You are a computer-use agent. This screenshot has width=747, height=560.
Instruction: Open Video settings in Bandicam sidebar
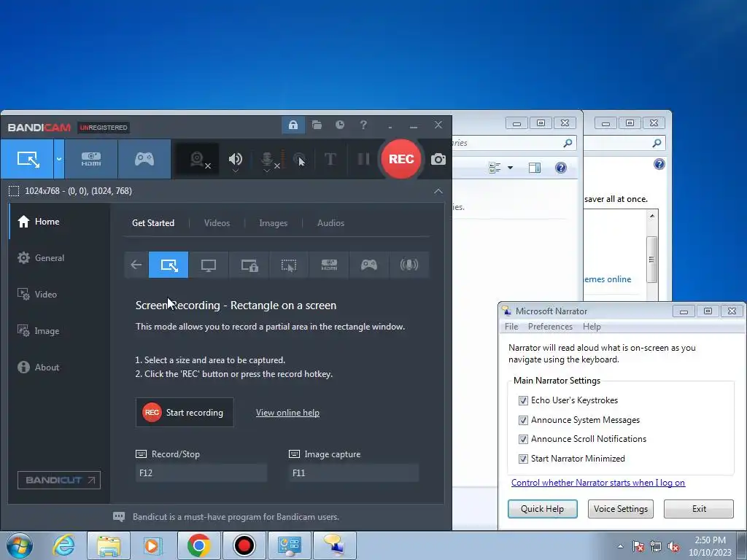click(59, 295)
